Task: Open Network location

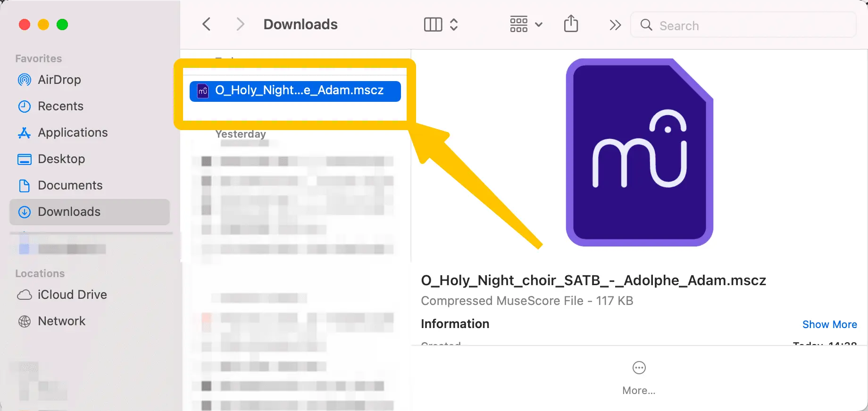Action: pyautogui.click(x=90, y=321)
